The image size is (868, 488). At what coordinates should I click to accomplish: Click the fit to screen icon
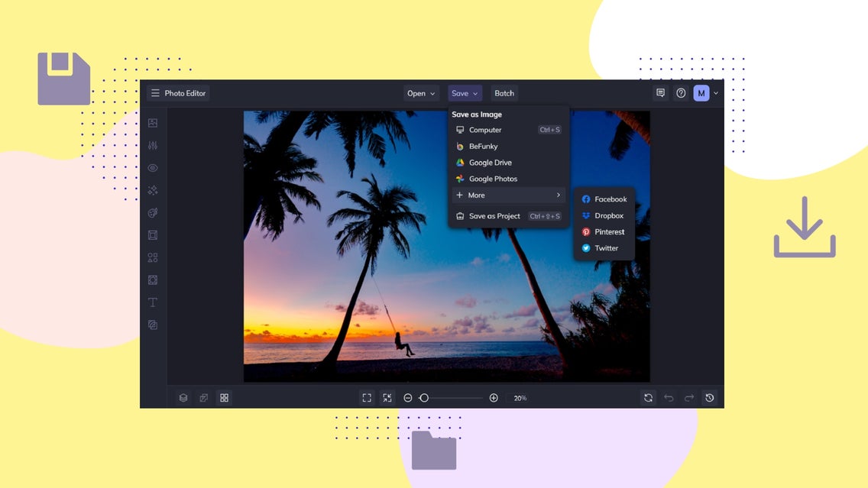[x=367, y=398]
